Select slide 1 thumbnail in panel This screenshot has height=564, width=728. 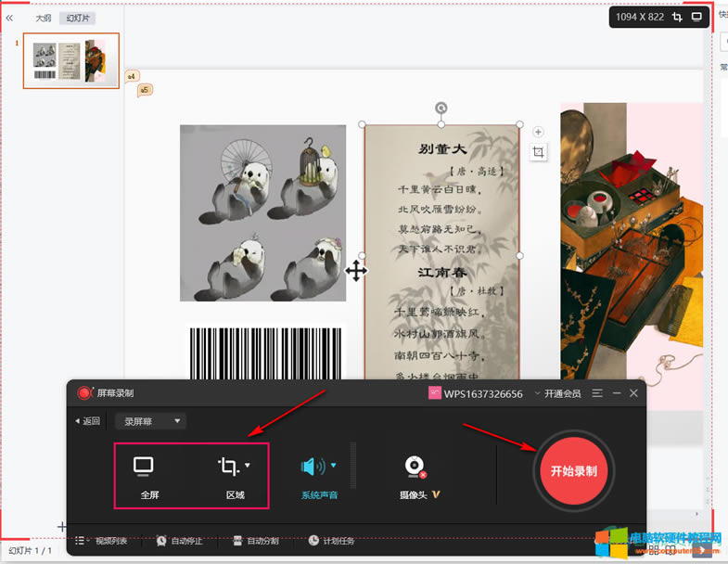tap(71, 60)
